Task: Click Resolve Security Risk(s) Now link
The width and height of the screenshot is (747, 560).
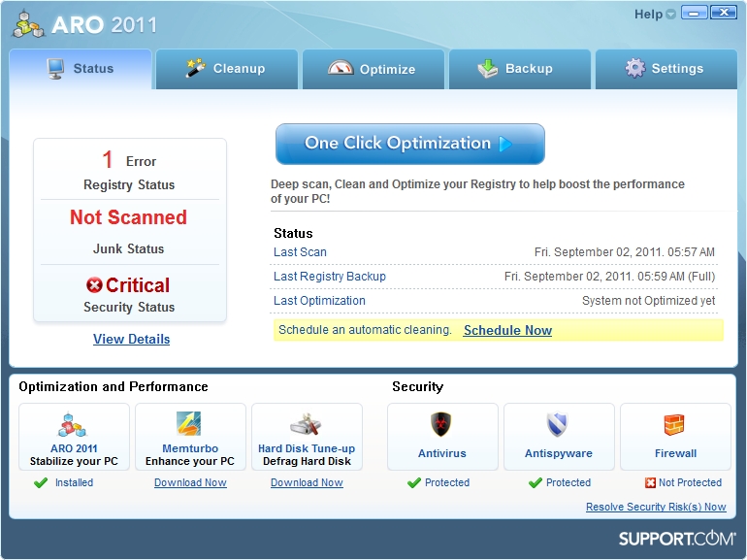Action: pos(656,507)
